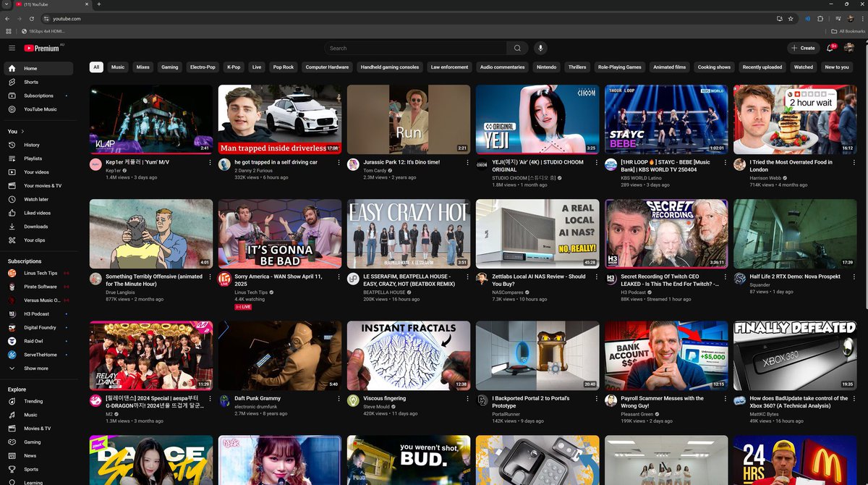868x485 pixels.
Task: Open All Bookmarks folder
Action: [x=848, y=31]
